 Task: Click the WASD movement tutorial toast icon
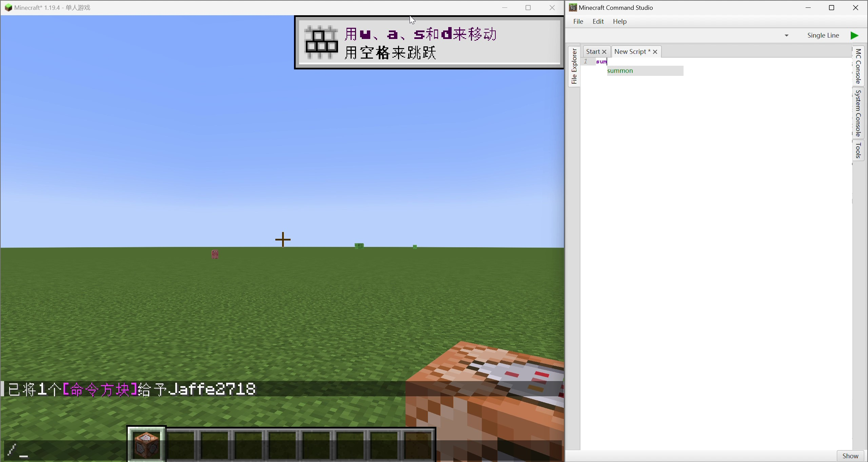pyautogui.click(x=321, y=42)
